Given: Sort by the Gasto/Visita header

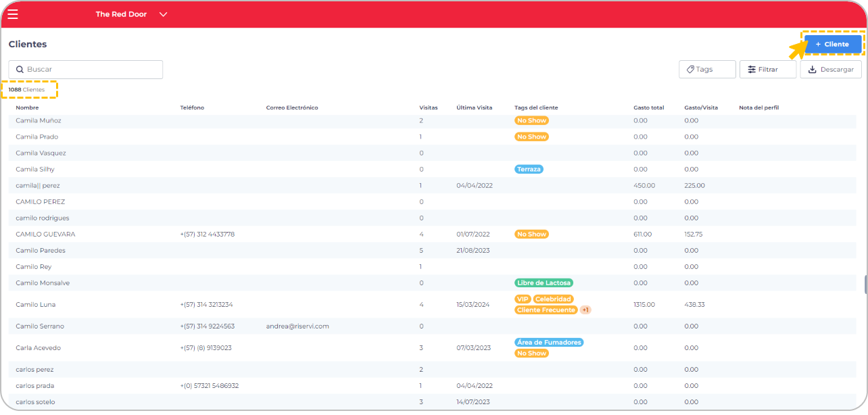Looking at the screenshot, I should pos(701,107).
